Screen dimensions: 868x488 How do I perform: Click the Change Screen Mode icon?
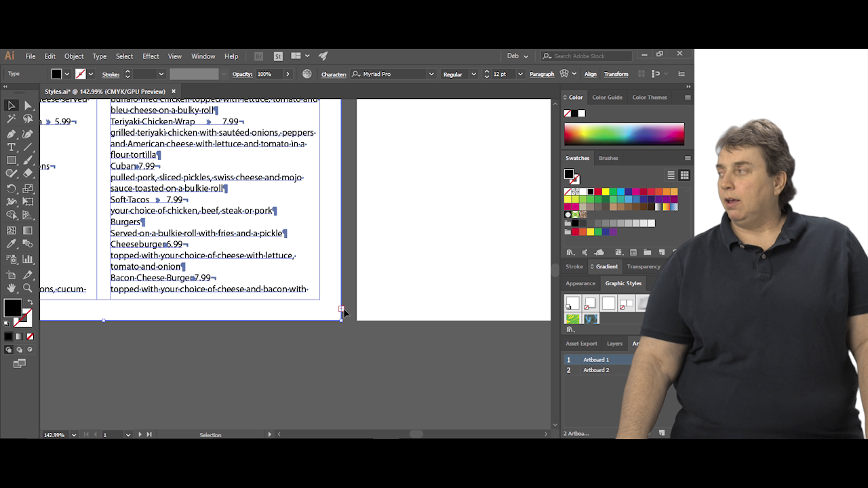click(x=19, y=364)
